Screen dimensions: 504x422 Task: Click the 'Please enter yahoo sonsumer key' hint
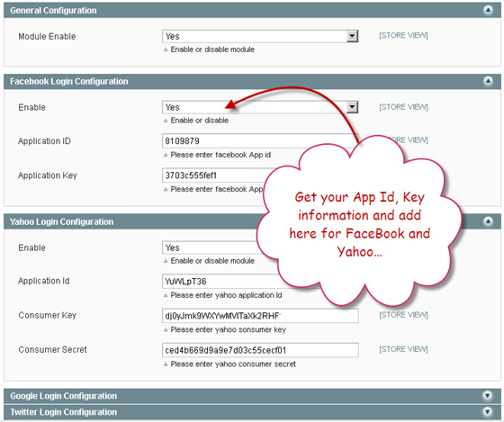tap(229, 329)
